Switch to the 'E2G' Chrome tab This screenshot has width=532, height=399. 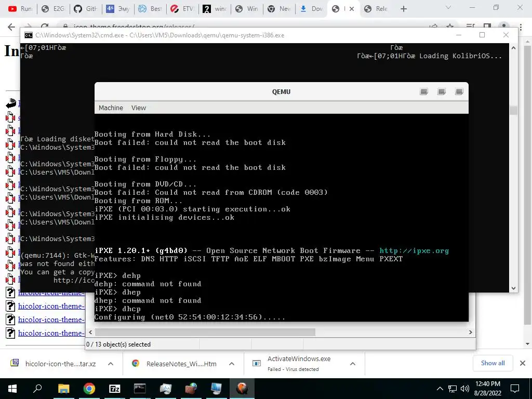click(x=54, y=9)
